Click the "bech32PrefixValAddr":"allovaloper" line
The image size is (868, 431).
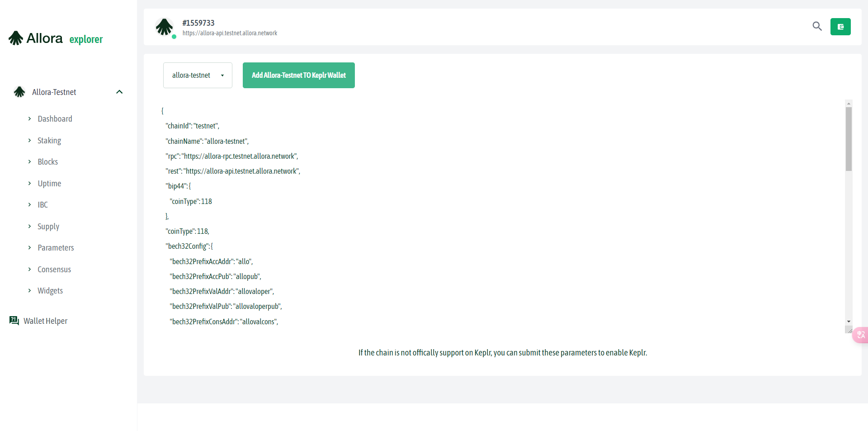(x=222, y=291)
